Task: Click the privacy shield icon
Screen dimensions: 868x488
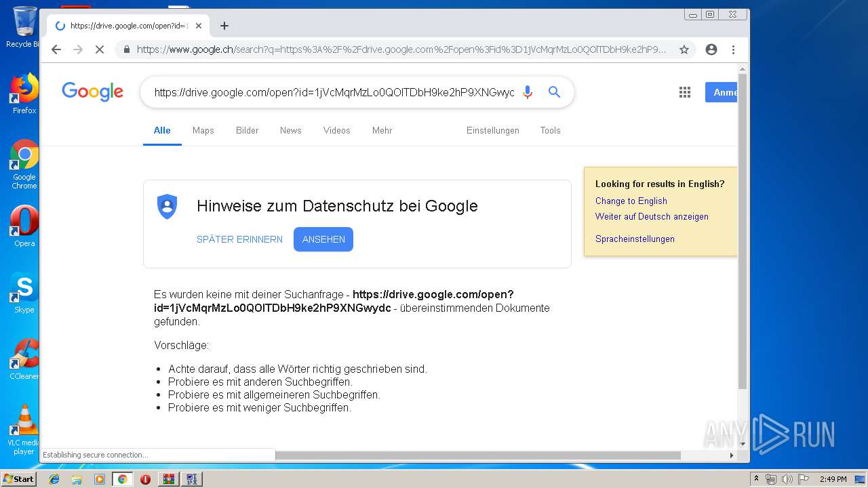Action: coord(167,206)
